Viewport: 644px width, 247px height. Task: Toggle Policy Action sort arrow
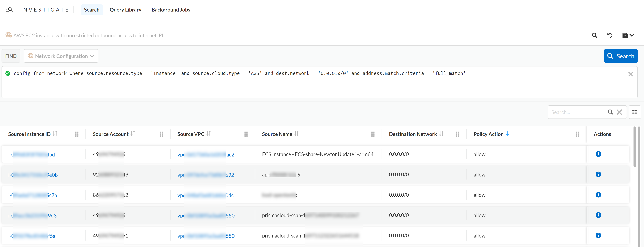[x=508, y=134]
